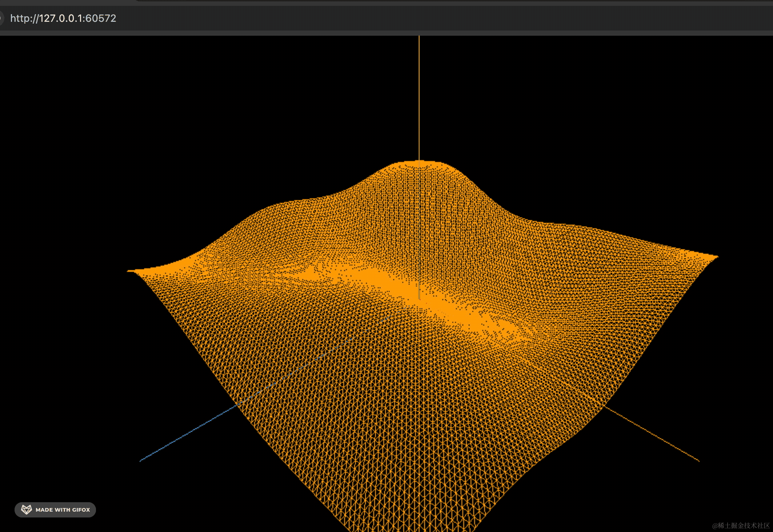The width and height of the screenshot is (773, 532).
Task: Click the URL address bar showing 127.0.0.1:60572
Action: pyautogui.click(x=63, y=18)
